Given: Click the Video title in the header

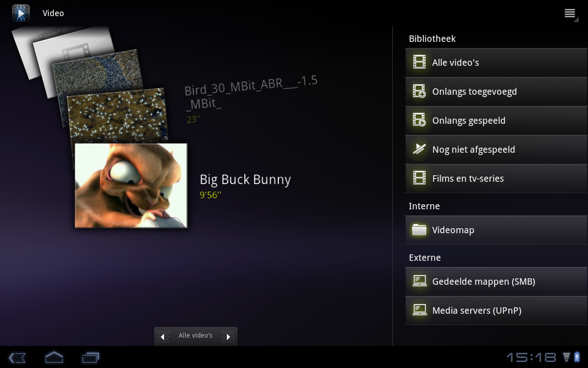Looking at the screenshot, I should pos(53,13).
